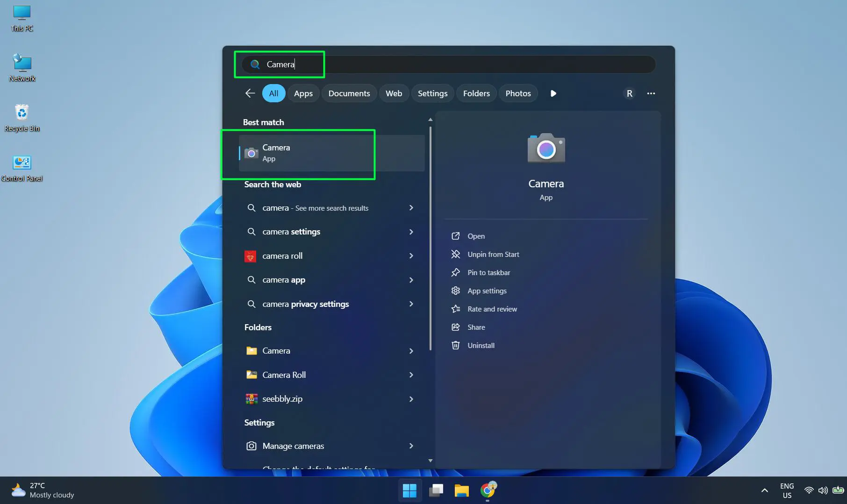Expand the camera settings suggestion
The width and height of the screenshot is (847, 504).
(x=411, y=232)
